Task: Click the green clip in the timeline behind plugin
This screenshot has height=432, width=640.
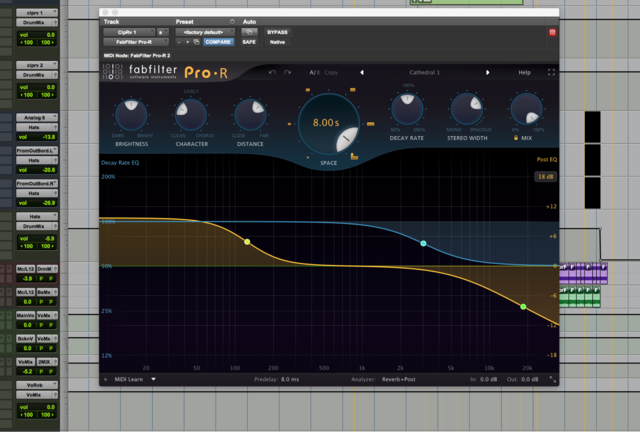Action: tap(580, 297)
